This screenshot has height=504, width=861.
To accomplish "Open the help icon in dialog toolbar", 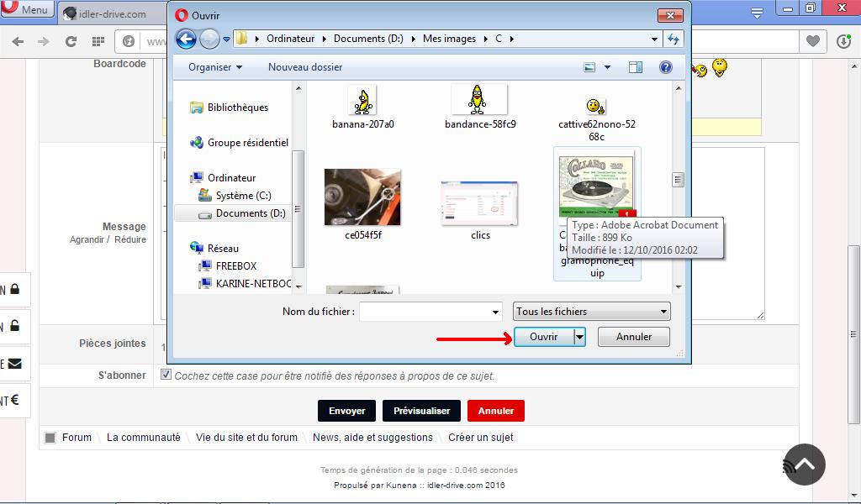I will pos(665,67).
